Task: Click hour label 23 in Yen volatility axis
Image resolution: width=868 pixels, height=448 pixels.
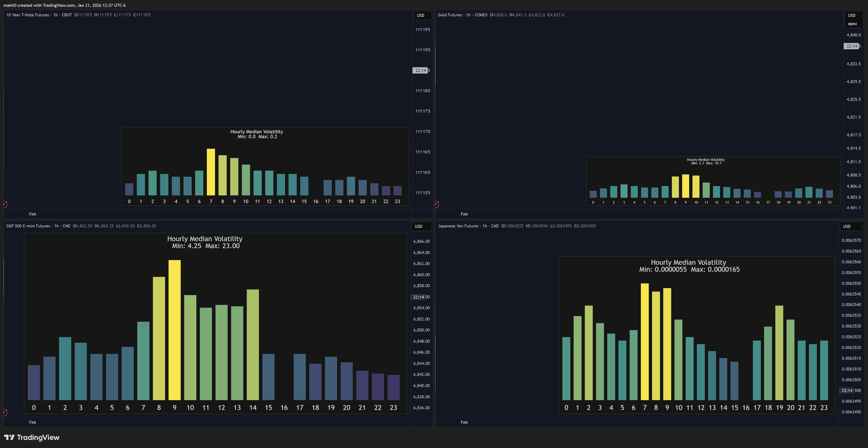Action: [x=824, y=408]
